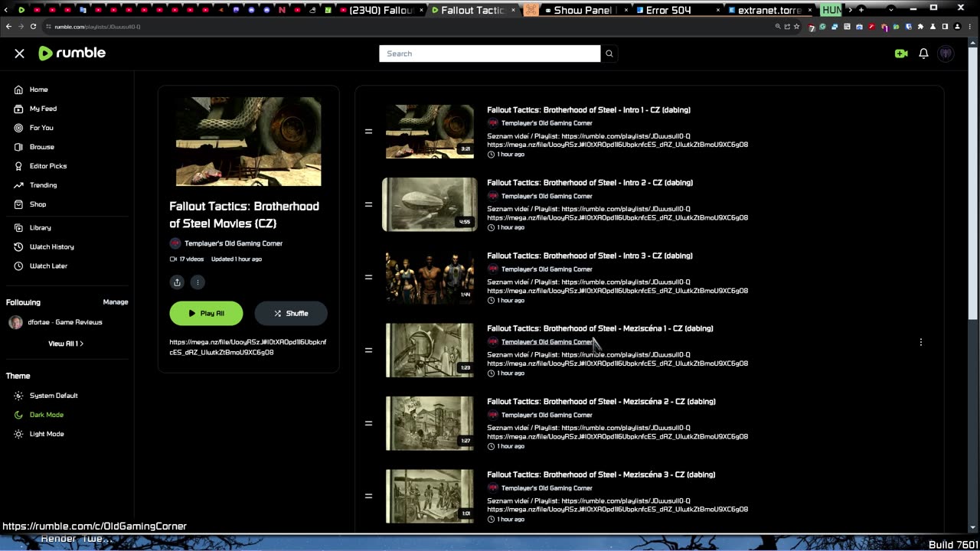Grab the reorder handle for Intro 1
Screen dimensions: 980x551
coord(368,132)
